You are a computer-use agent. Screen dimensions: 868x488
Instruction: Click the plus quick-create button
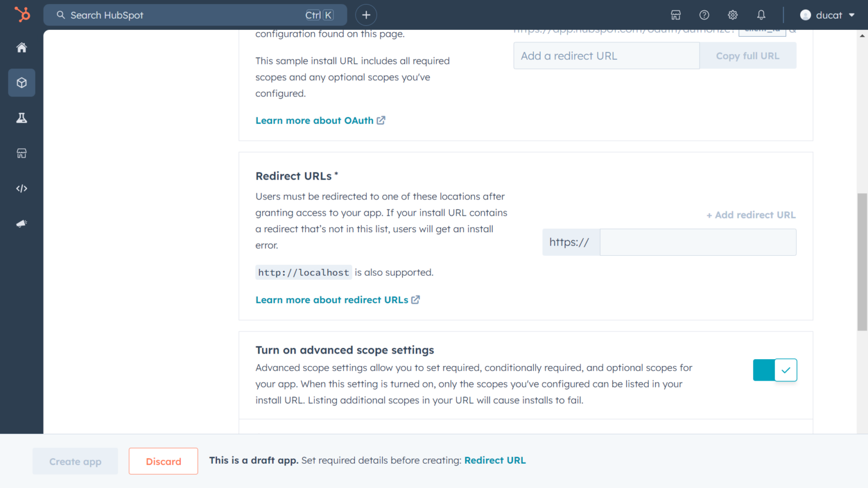click(366, 15)
